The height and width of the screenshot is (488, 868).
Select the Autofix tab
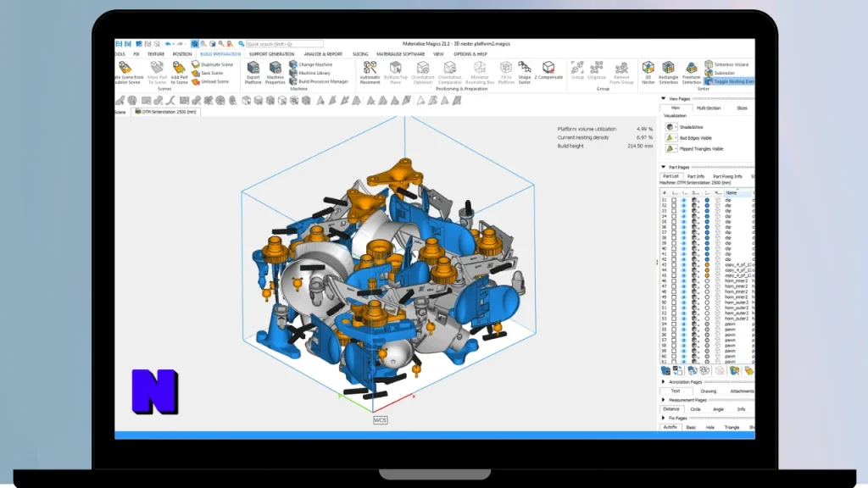pyautogui.click(x=670, y=427)
